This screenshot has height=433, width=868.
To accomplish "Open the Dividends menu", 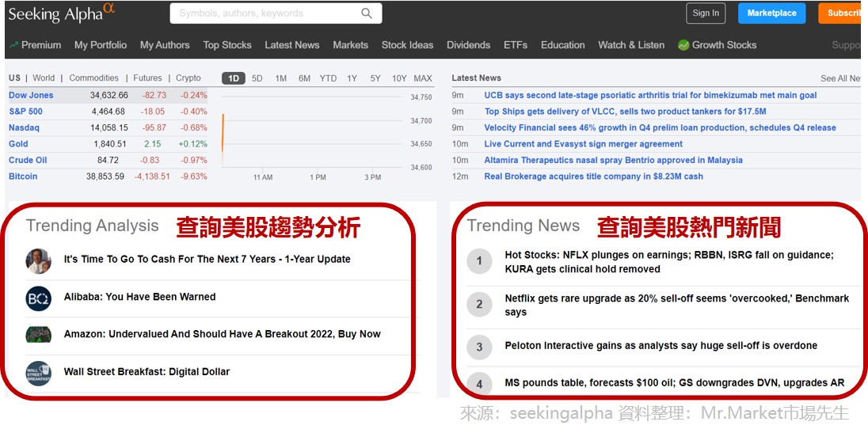I will point(468,45).
